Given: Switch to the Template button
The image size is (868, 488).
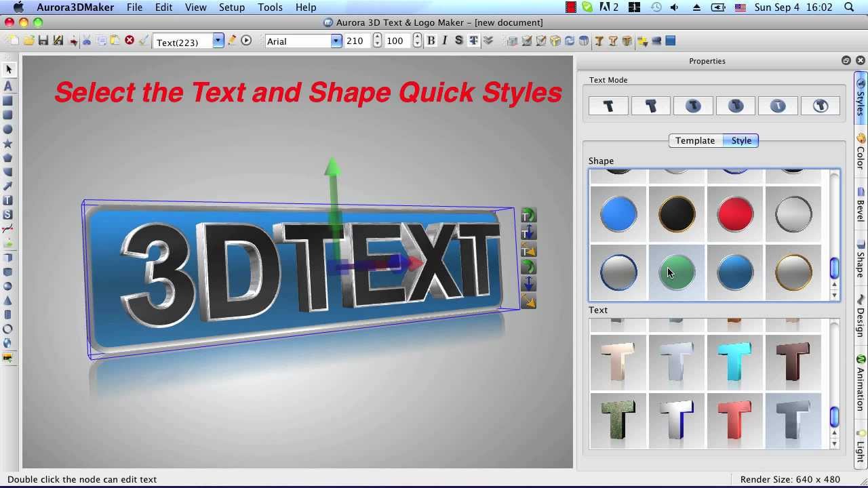Looking at the screenshot, I should (x=695, y=140).
